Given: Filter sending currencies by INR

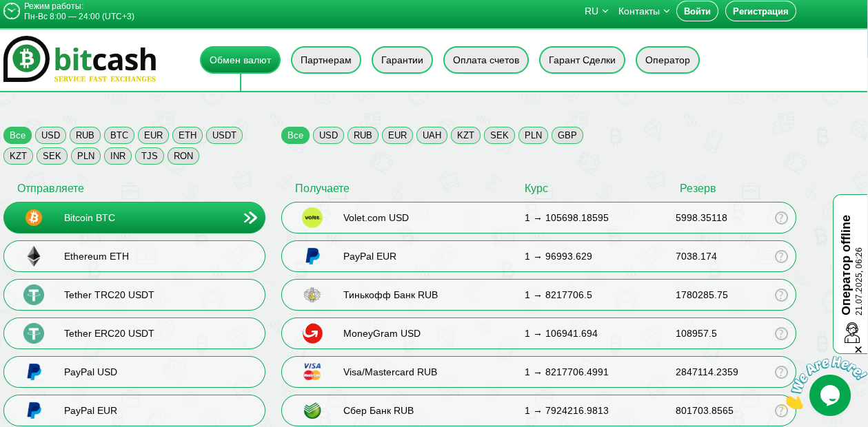Looking at the screenshot, I should pyautogui.click(x=118, y=156).
